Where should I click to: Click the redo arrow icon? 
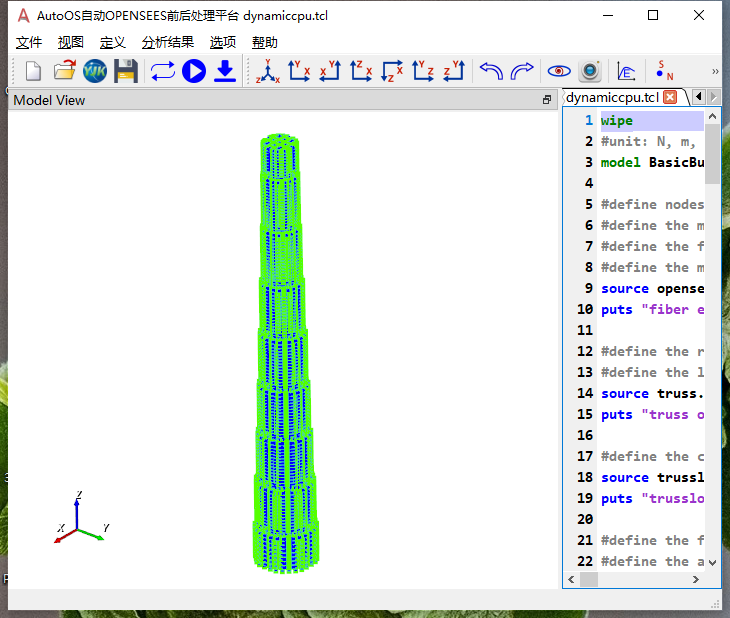[521, 71]
